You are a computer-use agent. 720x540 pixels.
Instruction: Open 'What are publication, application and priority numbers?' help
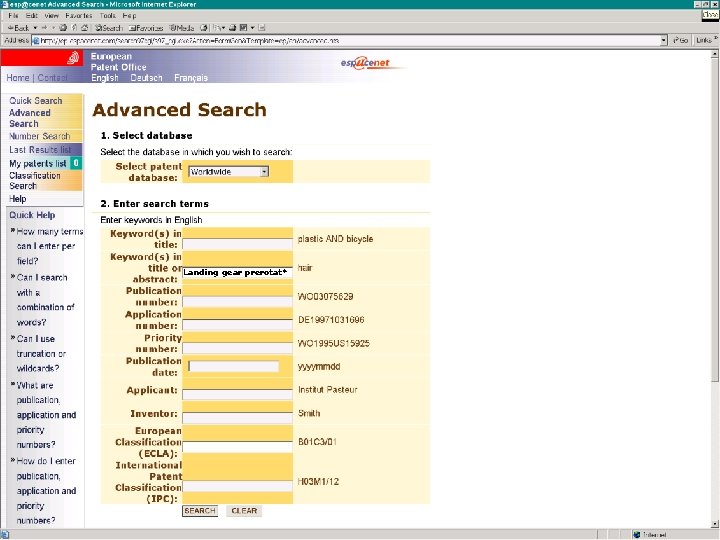[44, 415]
